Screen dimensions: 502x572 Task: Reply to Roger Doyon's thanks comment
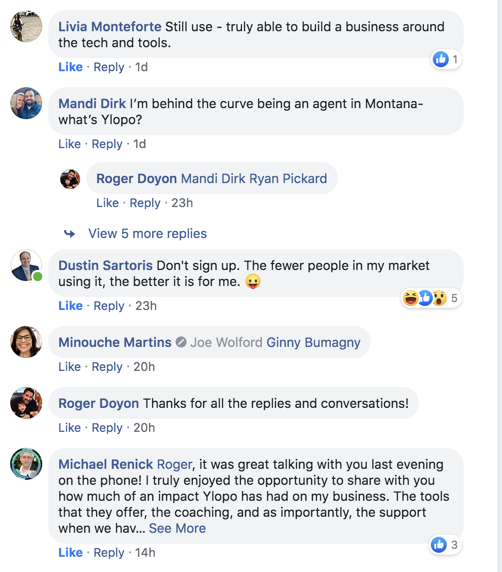(107, 428)
